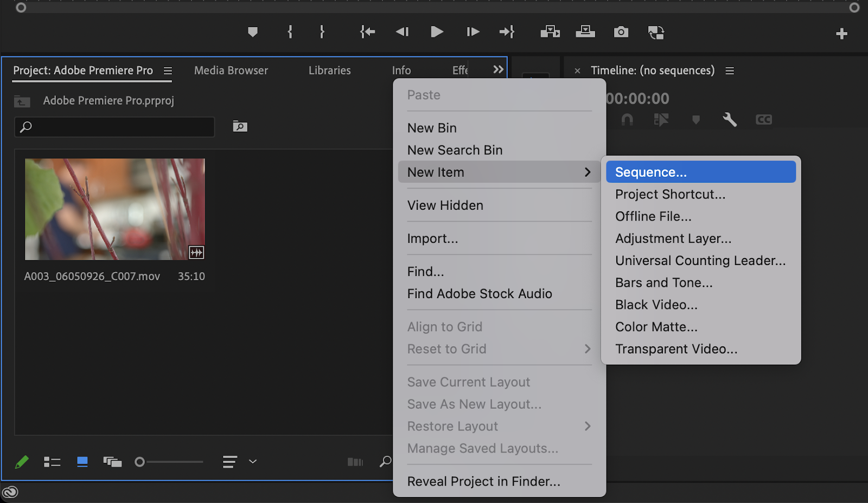This screenshot has height=503, width=868.
Task: Export frame with camera icon
Action: tap(621, 32)
